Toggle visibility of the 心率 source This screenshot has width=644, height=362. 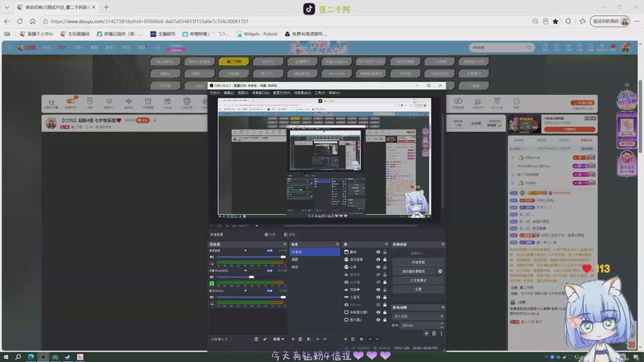378,267
